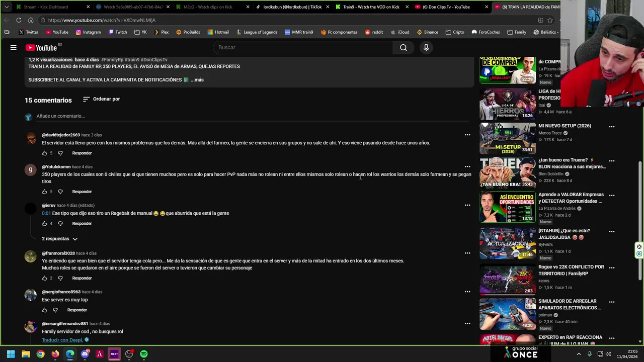Screen dimensions: 644x362
Task: Open GTAHUB ¿Que es esto? video thumbnail
Action: coord(508,243)
